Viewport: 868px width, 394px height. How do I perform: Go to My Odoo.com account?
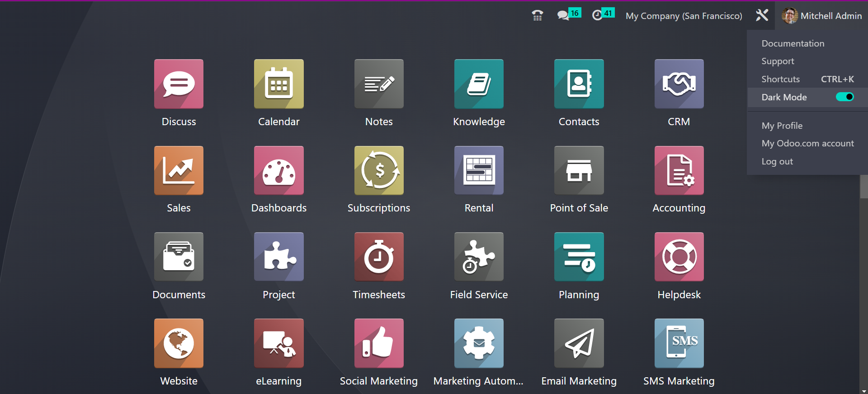[x=807, y=143]
